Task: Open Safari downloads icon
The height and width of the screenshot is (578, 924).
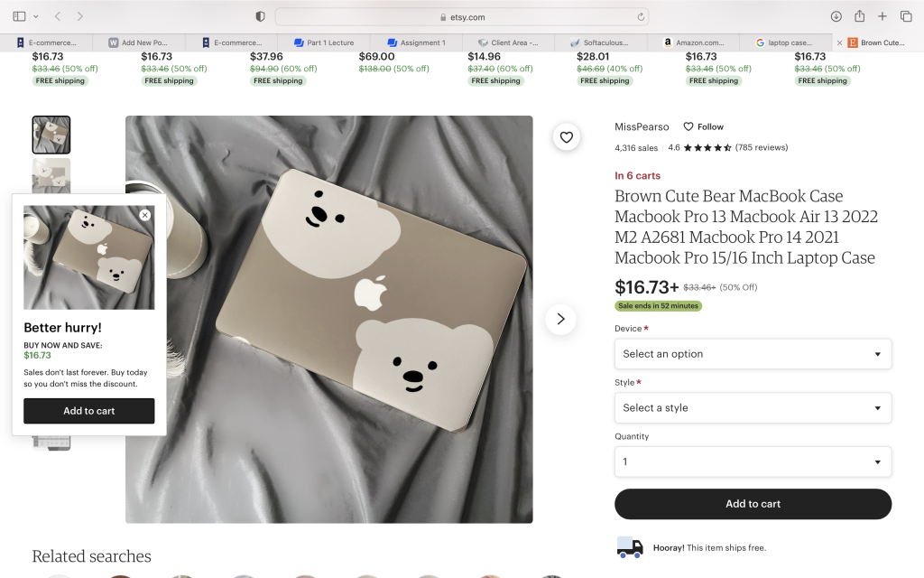Action: tap(836, 16)
